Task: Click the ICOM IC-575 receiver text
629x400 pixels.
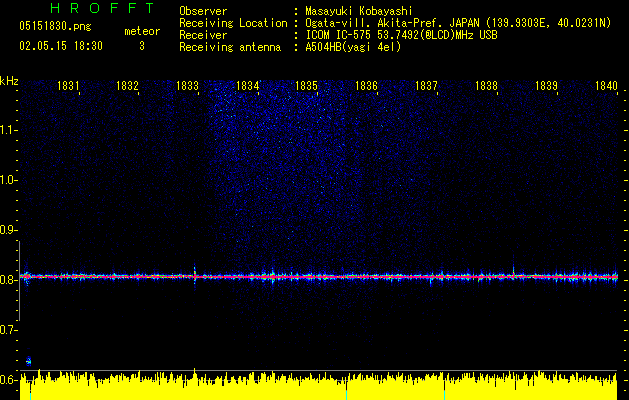Action: coord(401,35)
